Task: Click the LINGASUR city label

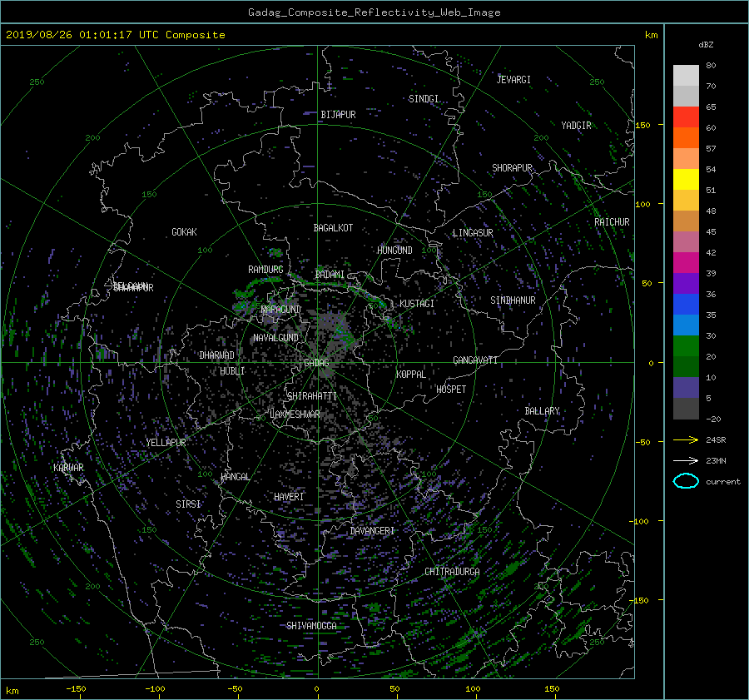Action: (473, 233)
